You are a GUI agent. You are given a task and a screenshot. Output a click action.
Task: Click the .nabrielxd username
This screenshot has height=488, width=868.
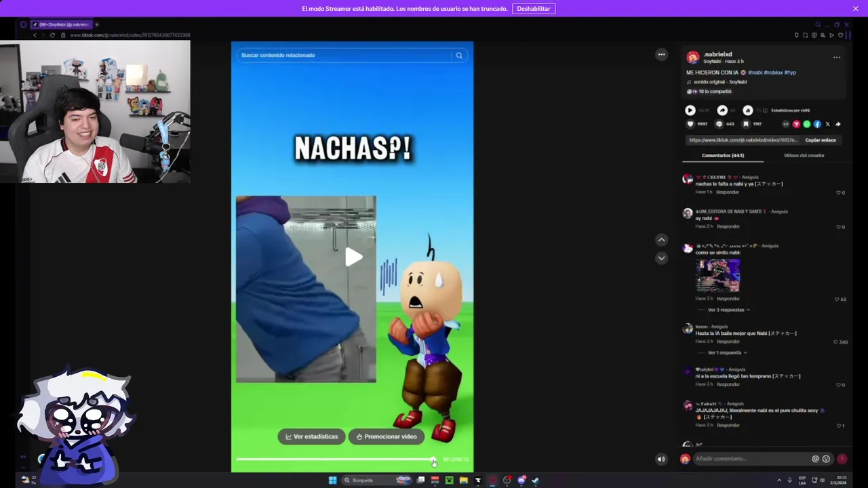click(717, 54)
